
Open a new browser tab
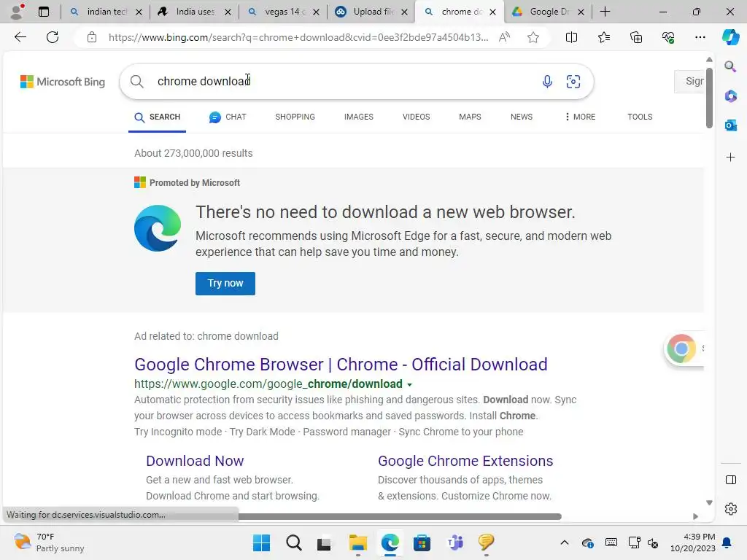click(605, 12)
